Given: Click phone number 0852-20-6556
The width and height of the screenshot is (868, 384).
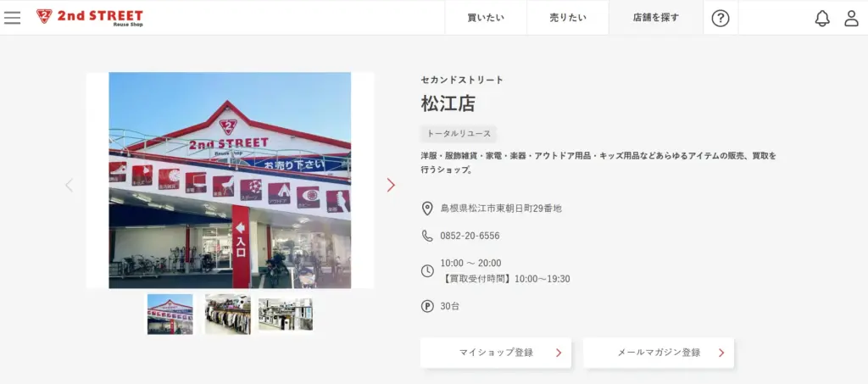Looking at the screenshot, I should (470, 236).
